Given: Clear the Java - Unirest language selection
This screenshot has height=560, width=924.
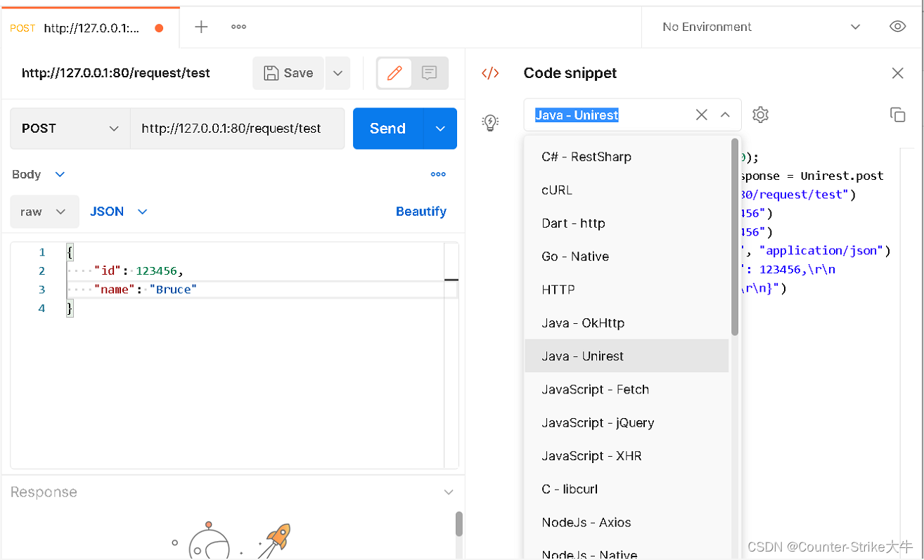Looking at the screenshot, I should tap(701, 115).
